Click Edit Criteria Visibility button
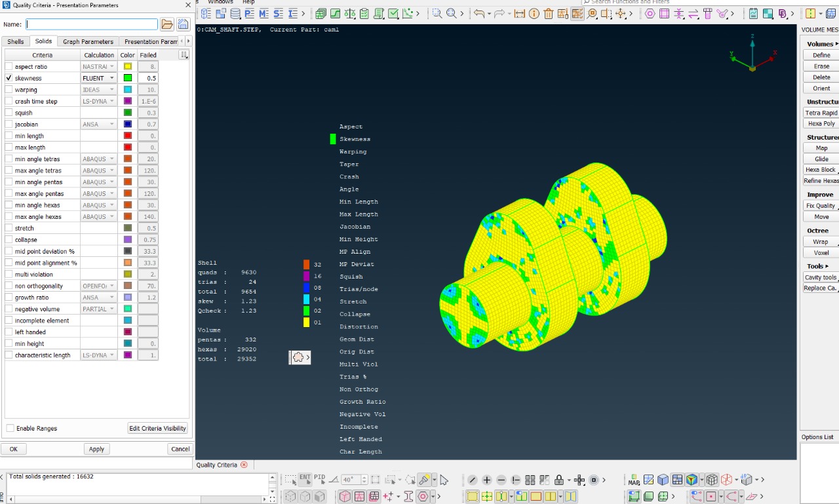This screenshot has width=839, height=504. [x=158, y=428]
